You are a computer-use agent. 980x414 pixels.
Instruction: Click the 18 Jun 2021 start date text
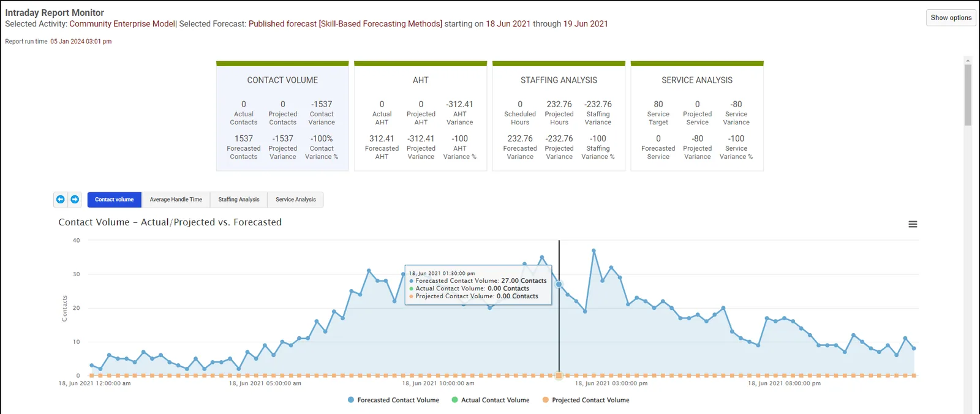point(508,24)
